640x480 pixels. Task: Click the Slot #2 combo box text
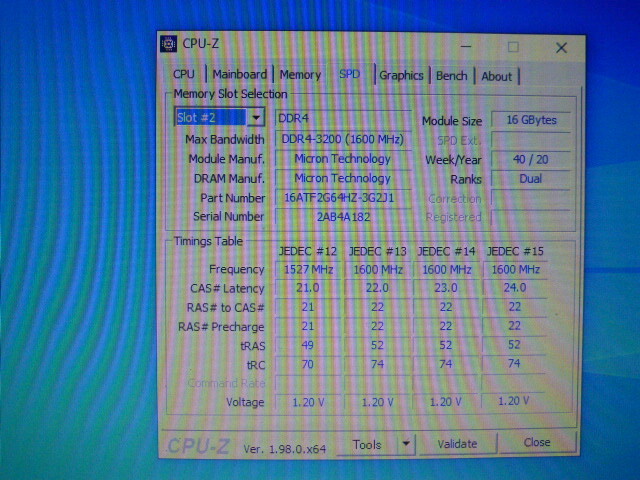point(211,118)
